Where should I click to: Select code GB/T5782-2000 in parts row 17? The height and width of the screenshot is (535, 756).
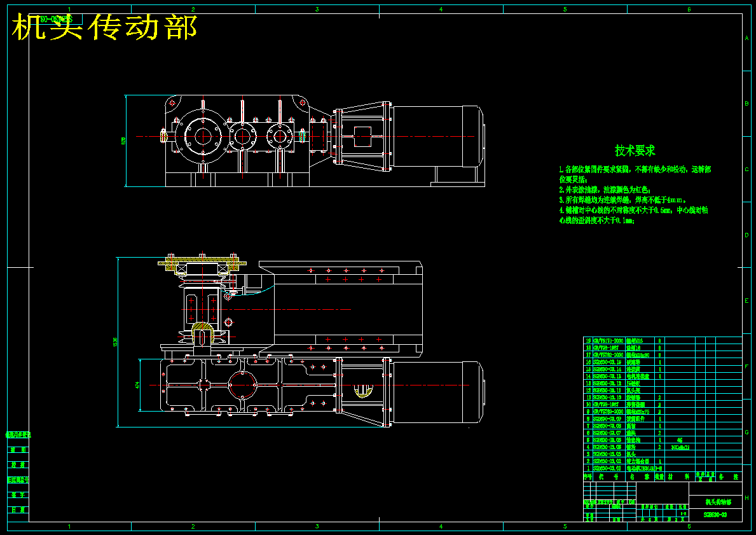pyautogui.click(x=608, y=355)
